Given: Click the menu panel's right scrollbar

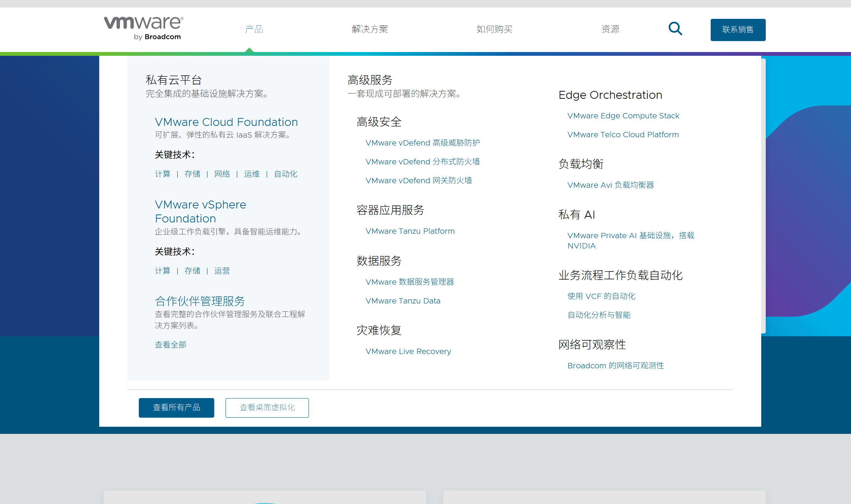Looking at the screenshot, I should pyautogui.click(x=763, y=196).
